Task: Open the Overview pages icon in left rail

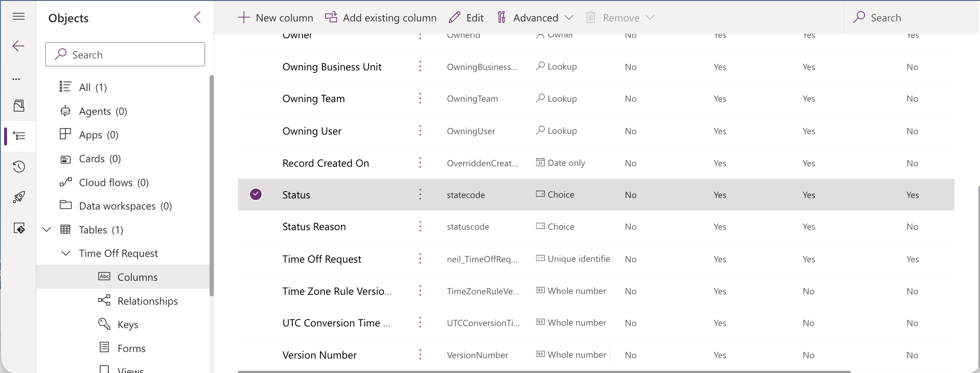Action: (19, 106)
